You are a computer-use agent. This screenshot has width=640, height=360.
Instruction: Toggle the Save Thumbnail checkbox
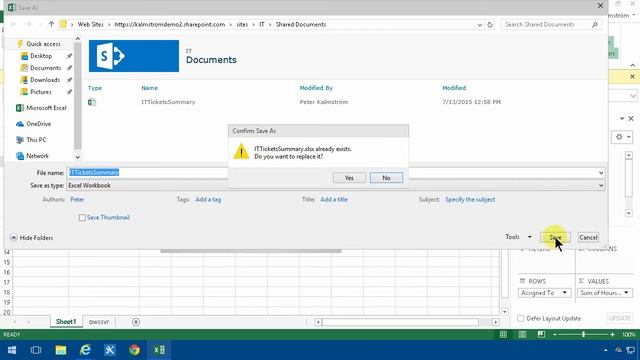tap(82, 218)
